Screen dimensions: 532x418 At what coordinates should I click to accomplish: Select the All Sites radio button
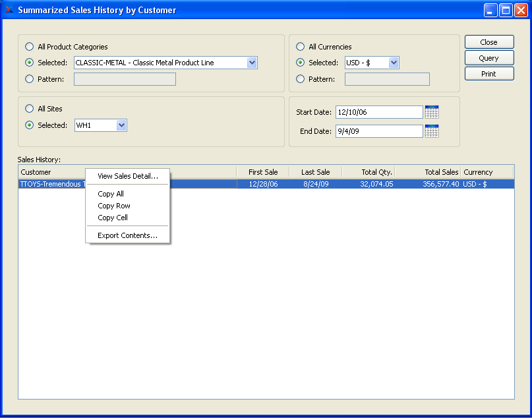point(29,109)
